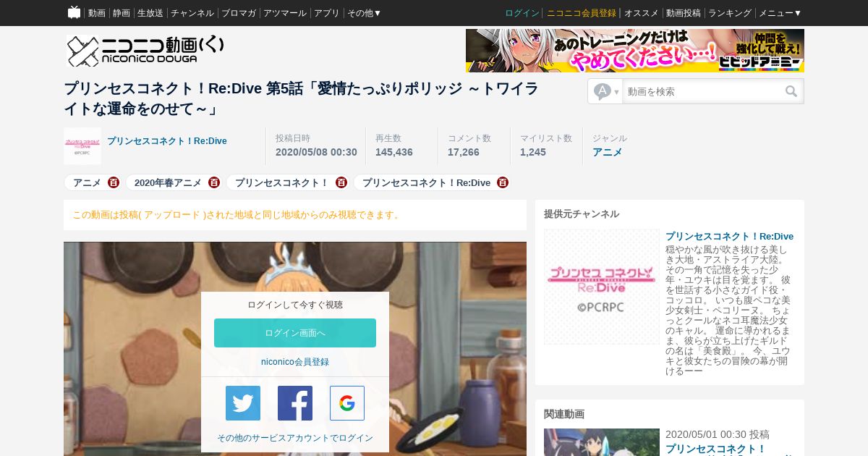Select the プリンセスコネクト！ tag
The width and height of the screenshot is (868, 456).
click(x=282, y=182)
